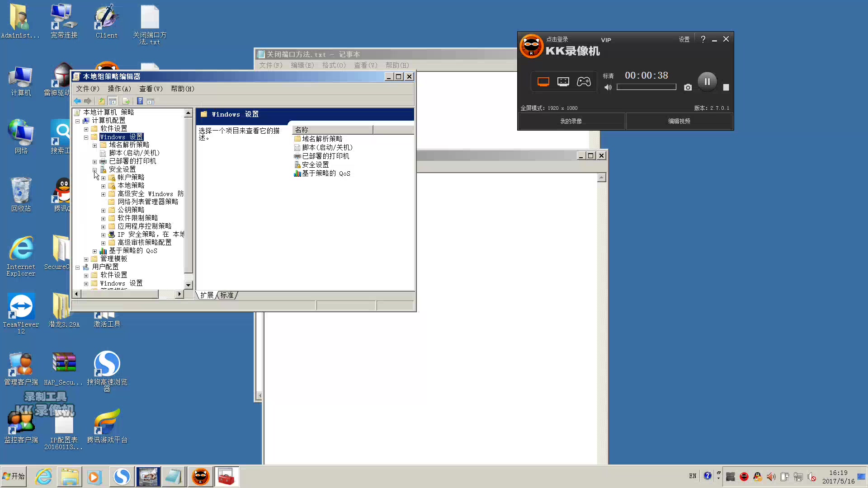Expand the IP 安全策略 tree node
The height and width of the screenshot is (488, 868).
(103, 235)
